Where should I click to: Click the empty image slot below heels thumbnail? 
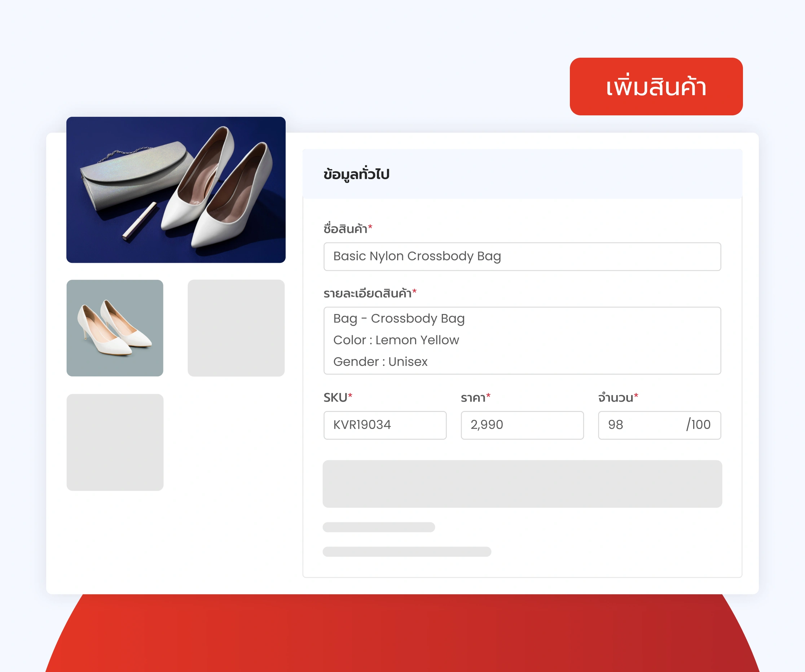click(x=115, y=442)
